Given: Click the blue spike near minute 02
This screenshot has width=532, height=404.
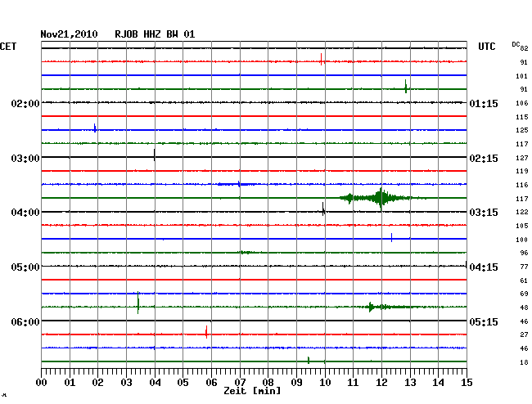Looking at the screenshot, I should coord(95,128).
